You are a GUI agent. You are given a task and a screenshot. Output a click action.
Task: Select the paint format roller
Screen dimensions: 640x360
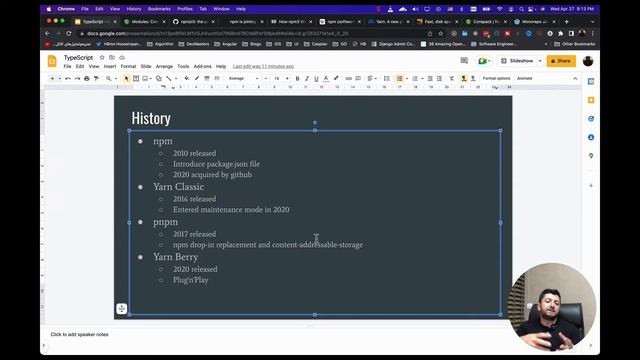click(96, 78)
